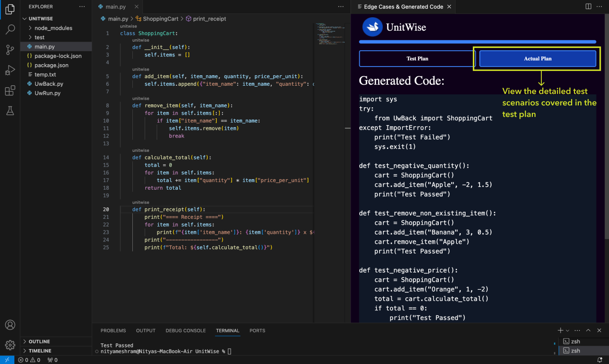Screen dimensions: 609x364
Task: Open UwBack.py in explorer
Action: [56, 84]
